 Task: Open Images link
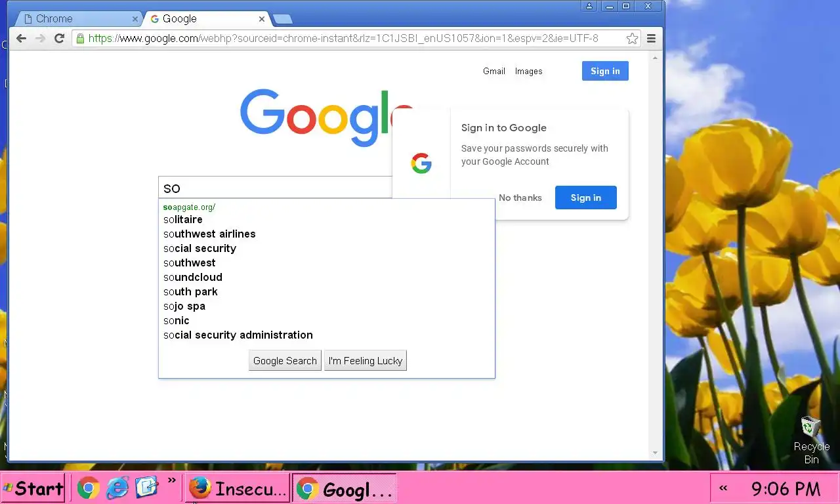click(x=528, y=72)
